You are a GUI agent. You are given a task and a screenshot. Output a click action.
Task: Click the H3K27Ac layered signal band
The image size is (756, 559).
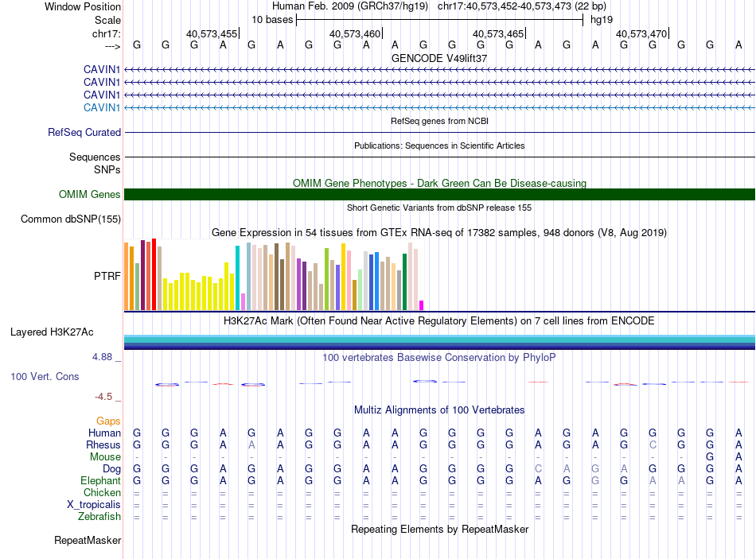coord(439,342)
